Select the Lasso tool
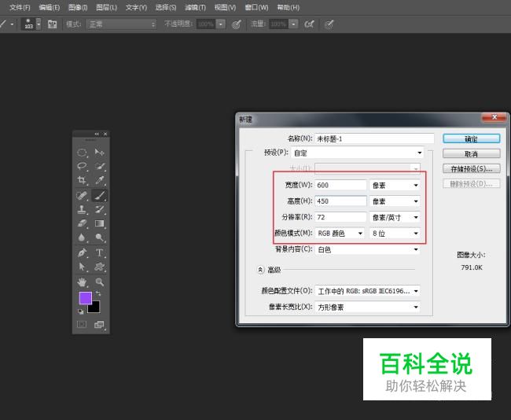 [82, 166]
